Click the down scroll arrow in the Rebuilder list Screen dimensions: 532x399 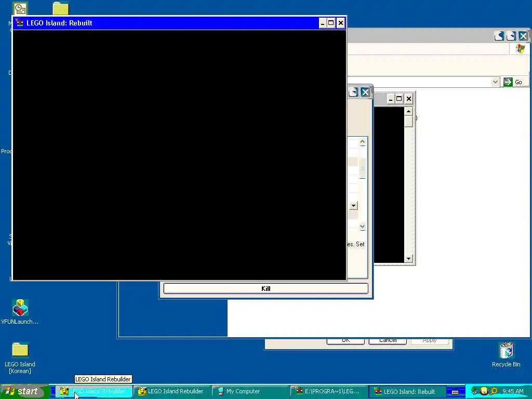coord(362,227)
